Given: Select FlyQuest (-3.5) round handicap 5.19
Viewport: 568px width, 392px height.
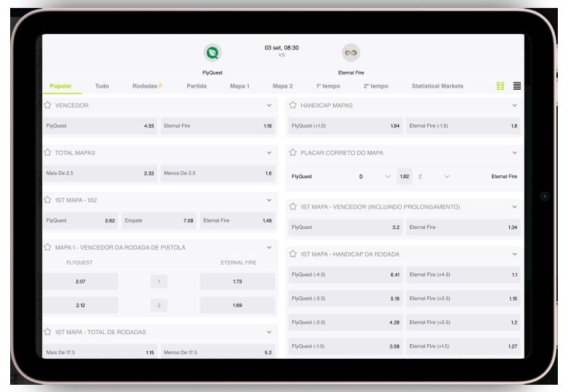Looking at the screenshot, I should pyautogui.click(x=345, y=299).
